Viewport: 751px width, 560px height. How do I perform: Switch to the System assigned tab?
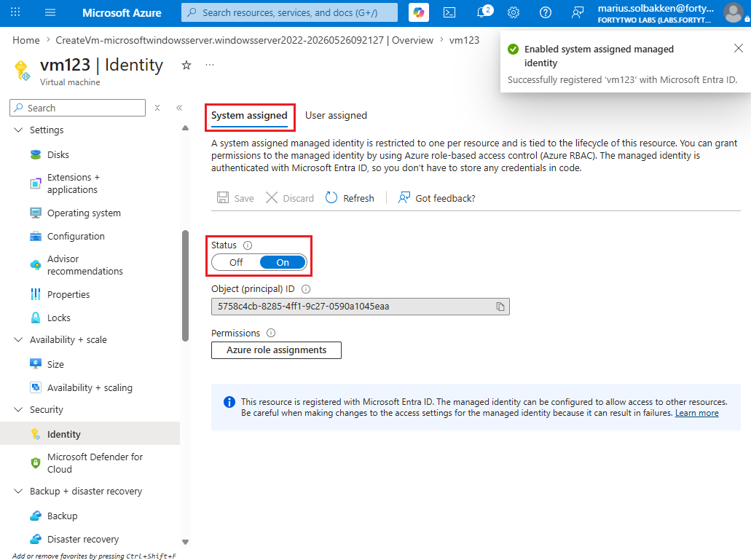tap(249, 116)
